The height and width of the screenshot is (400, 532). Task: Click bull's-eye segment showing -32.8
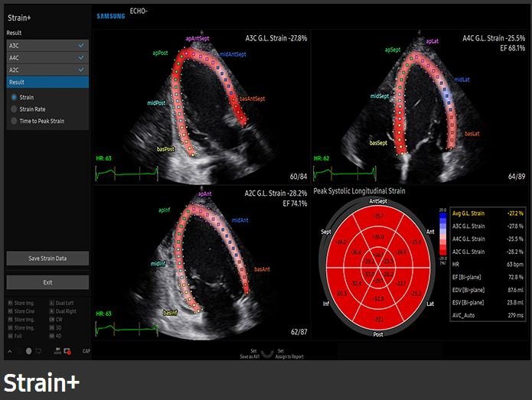click(x=378, y=298)
